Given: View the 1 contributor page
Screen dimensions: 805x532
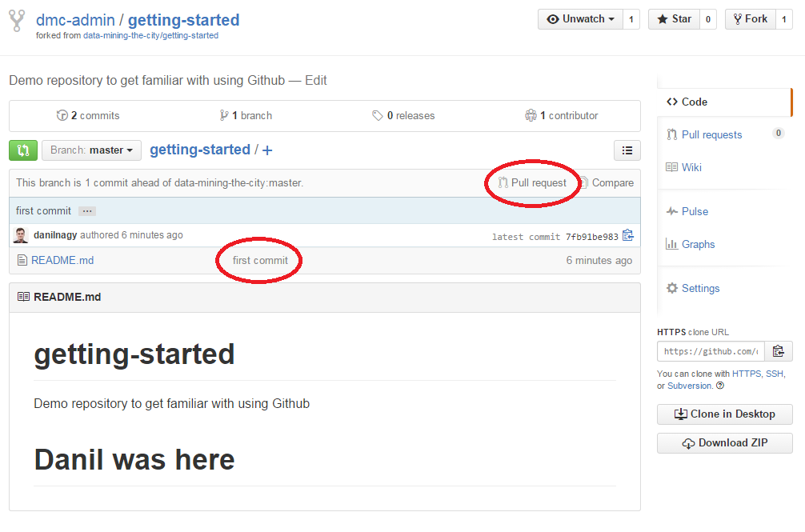Looking at the screenshot, I should (562, 115).
